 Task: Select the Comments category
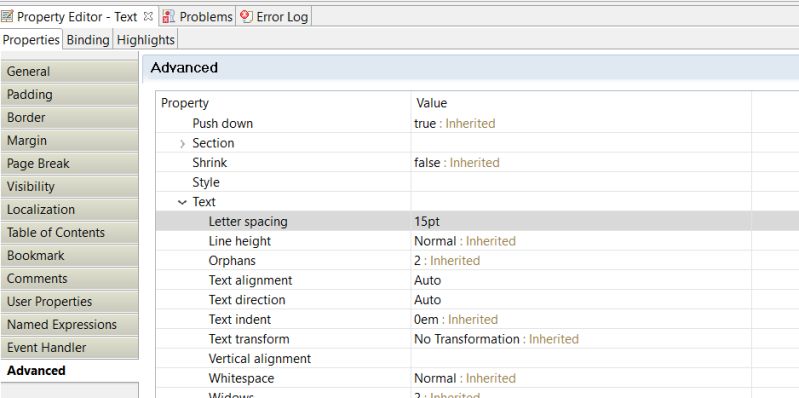pos(69,279)
